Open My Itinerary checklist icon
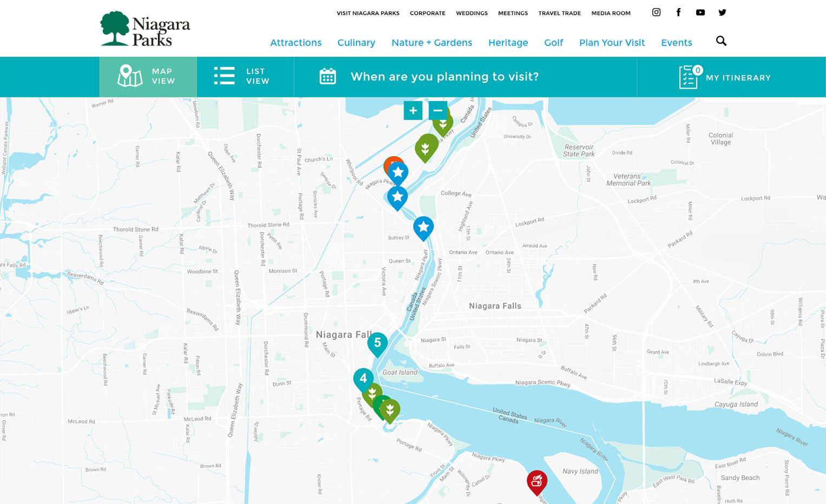The height and width of the screenshot is (504, 826). pos(690,77)
